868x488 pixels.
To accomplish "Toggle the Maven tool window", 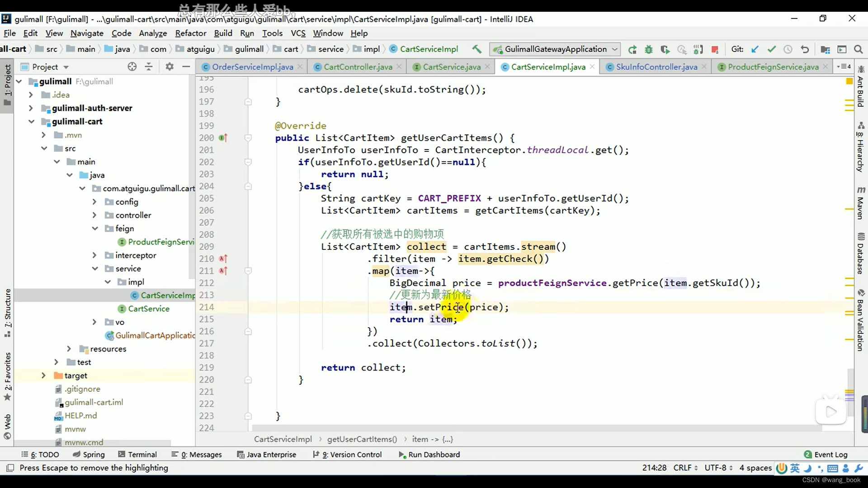I will click(x=861, y=203).
